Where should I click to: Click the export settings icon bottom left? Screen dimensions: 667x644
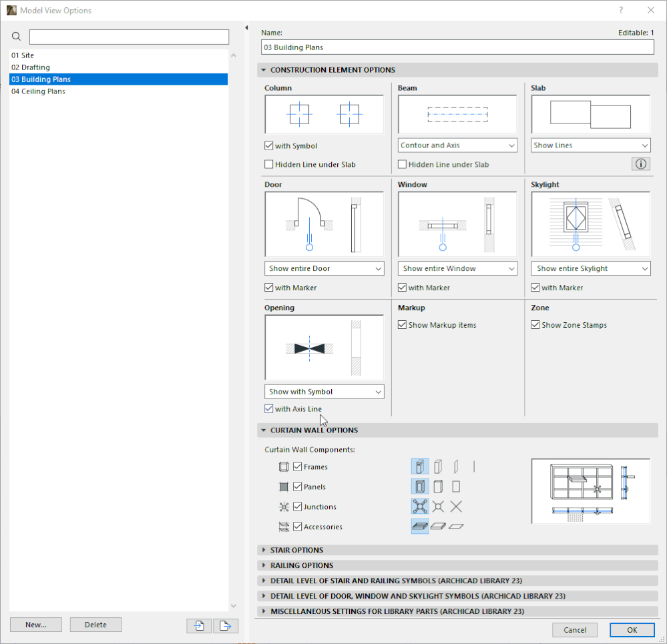click(225, 626)
